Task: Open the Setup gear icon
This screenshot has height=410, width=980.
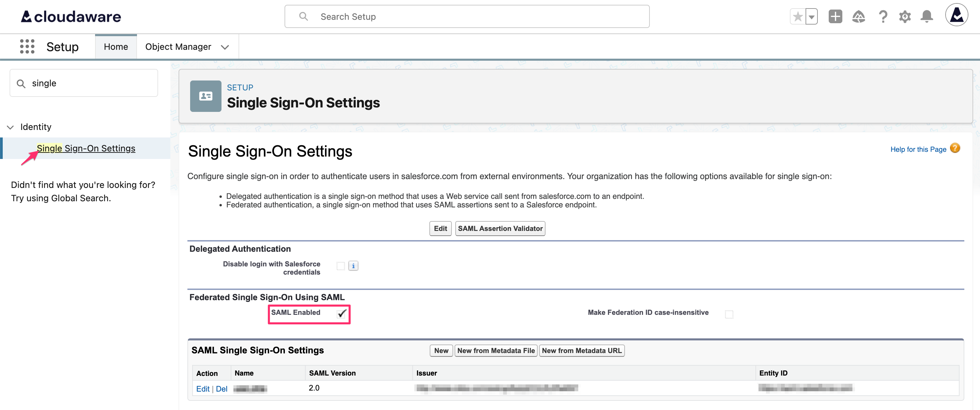Action: click(905, 16)
